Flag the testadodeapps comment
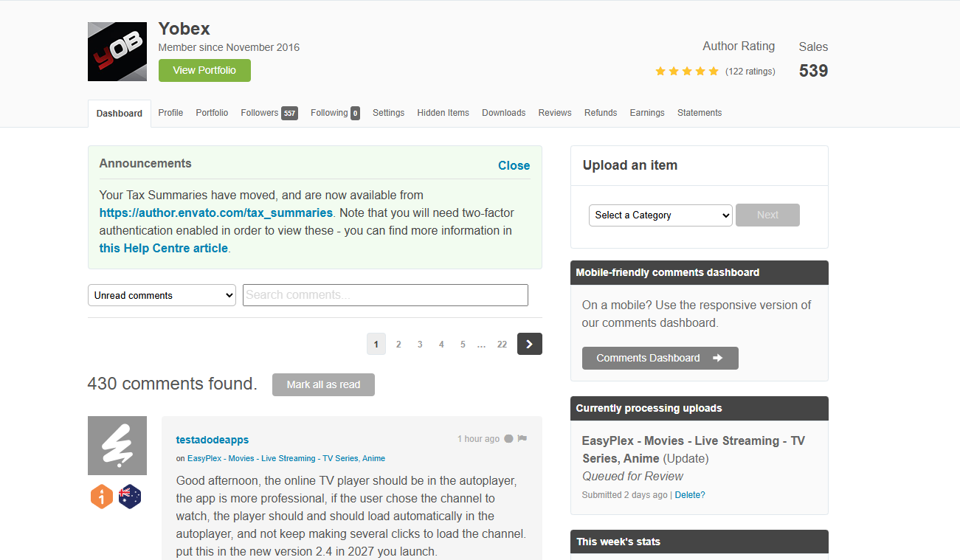Viewport: 960px width, 560px height. [522, 439]
